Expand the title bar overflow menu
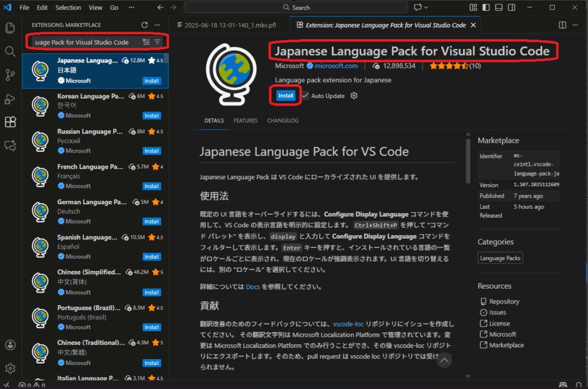Viewport: 588px width, 389px height. [x=130, y=7]
